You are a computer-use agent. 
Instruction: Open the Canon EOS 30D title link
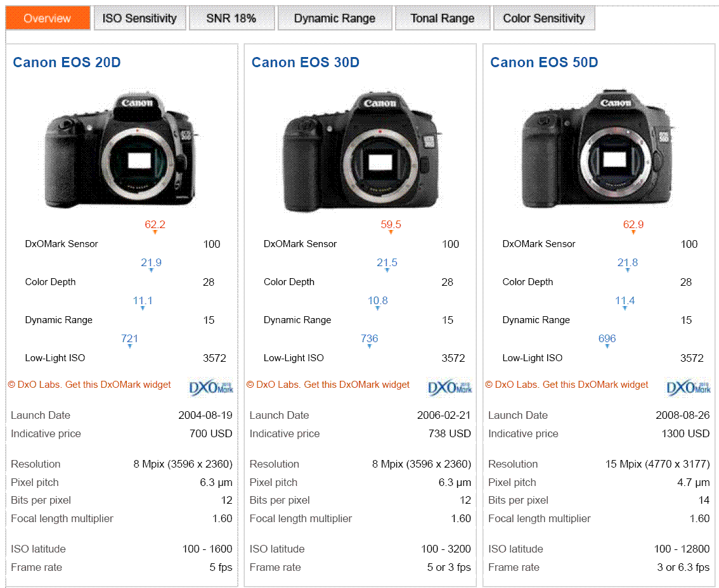click(306, 62)
